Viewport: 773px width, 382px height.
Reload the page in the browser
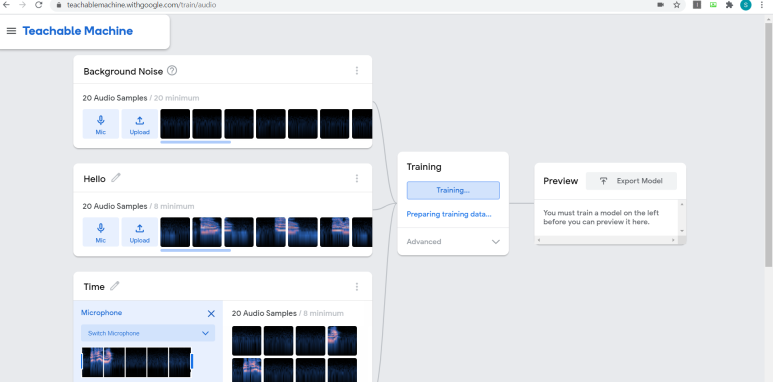point(38,5)
